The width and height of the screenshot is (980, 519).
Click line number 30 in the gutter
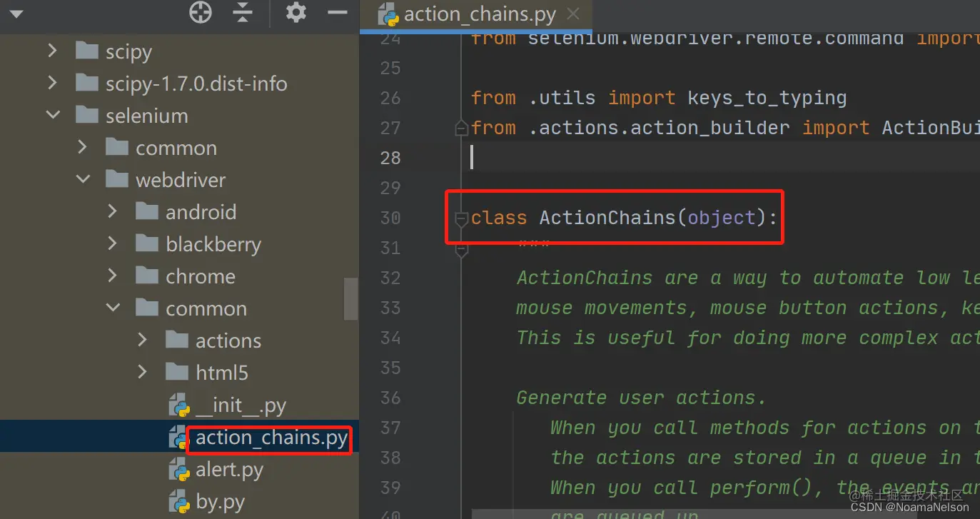[x=390, y=218]
